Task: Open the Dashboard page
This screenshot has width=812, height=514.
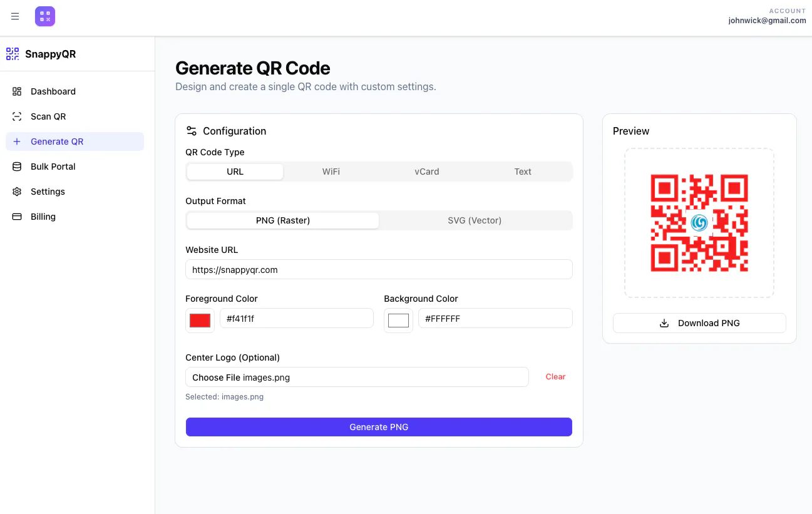Action: pos(75,91)
